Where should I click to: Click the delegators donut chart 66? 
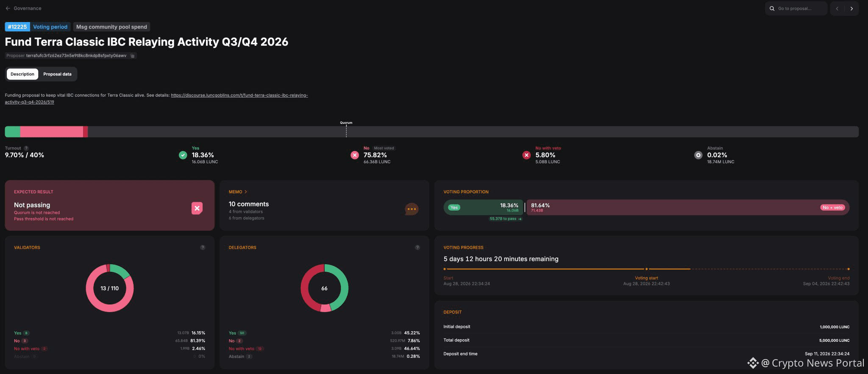324,288
